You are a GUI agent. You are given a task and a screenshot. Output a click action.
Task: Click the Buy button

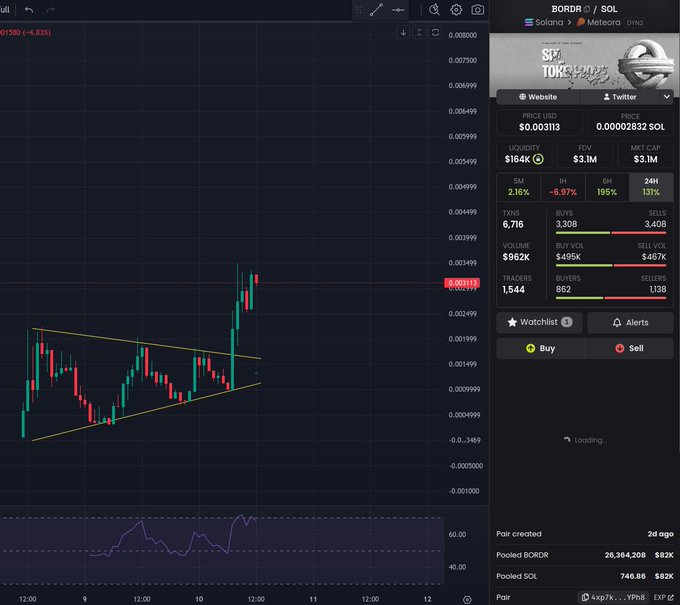click(540, 348)
